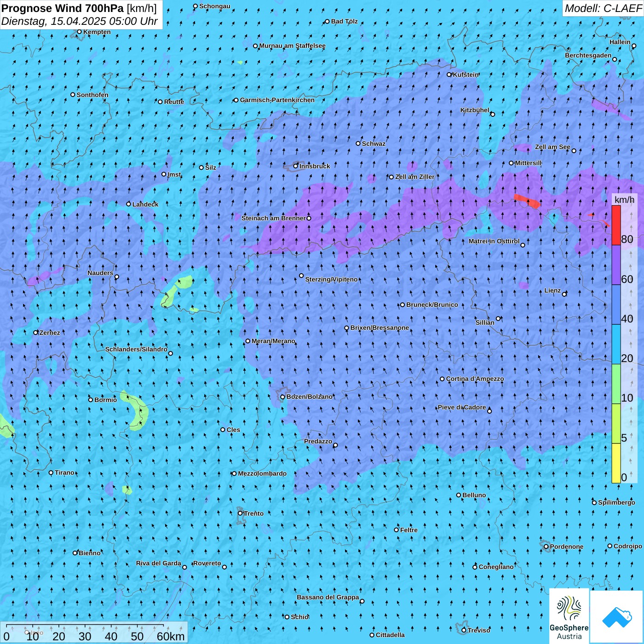This screenshot has width=644, height=644.
Task: Click the '60km' scale bar label
Action: click(171, 636)
